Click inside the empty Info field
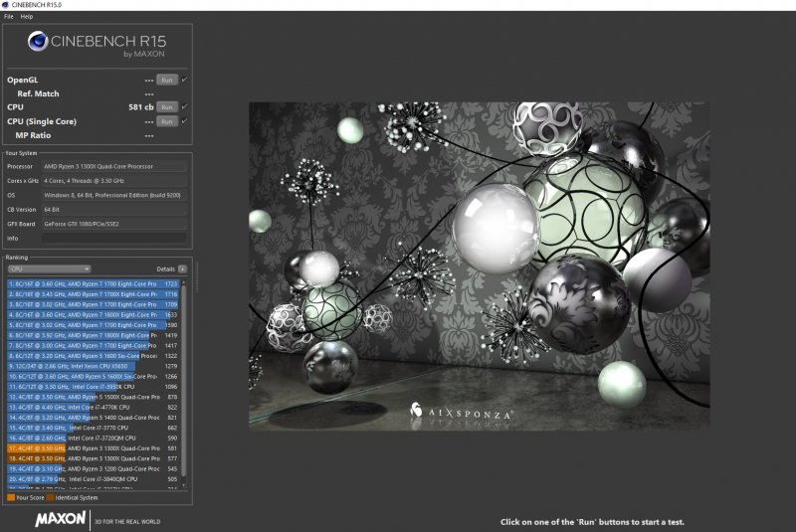This screenshot has width=796, height=532. pos(114,238)
